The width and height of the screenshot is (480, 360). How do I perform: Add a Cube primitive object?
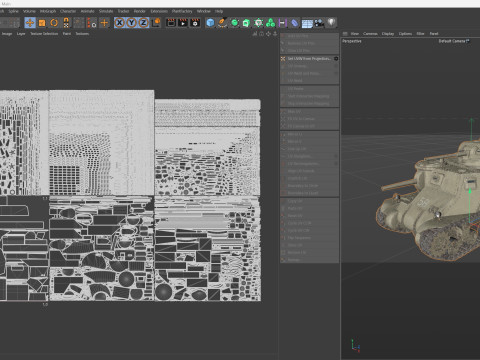210,23
